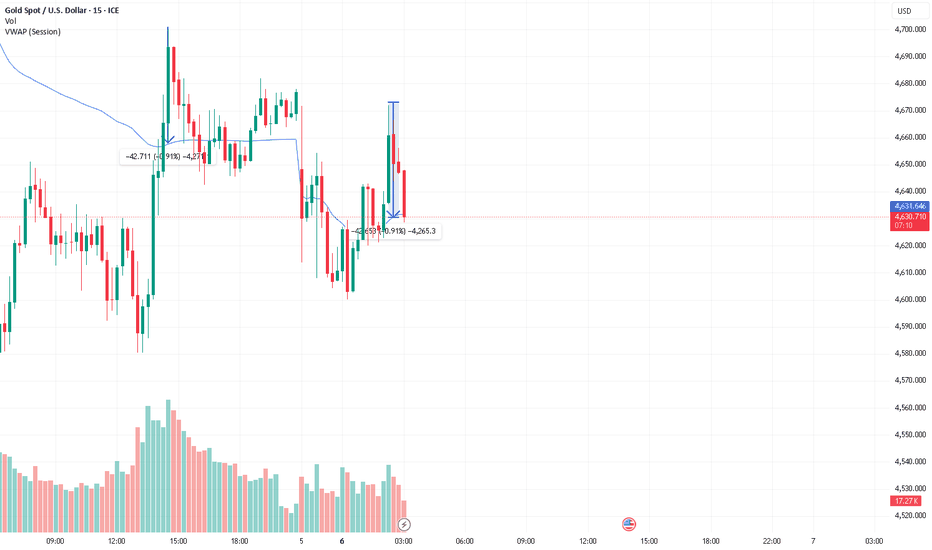Click the US flag economic event icon
The image size is (932, 550).
click(x=629, y=523)
